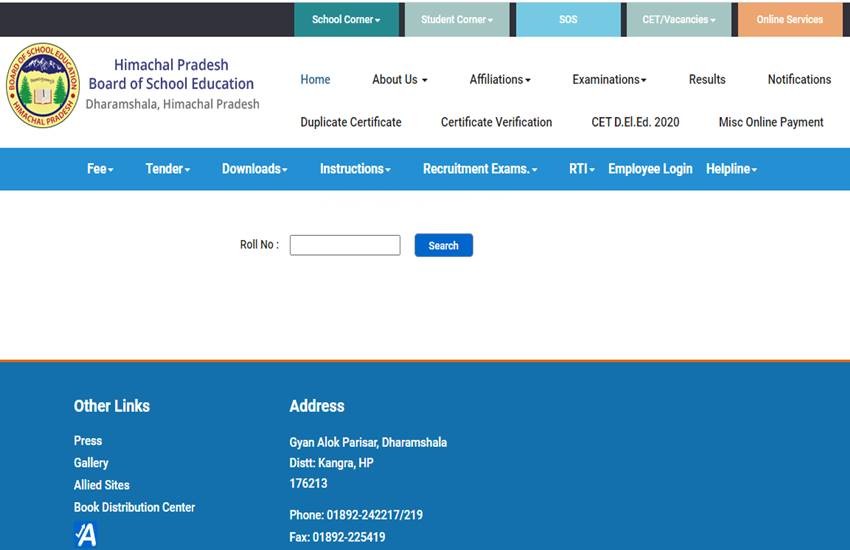Click the Employee Login link
The height and width of the screenshot is (550, 850).
(650, 169)
